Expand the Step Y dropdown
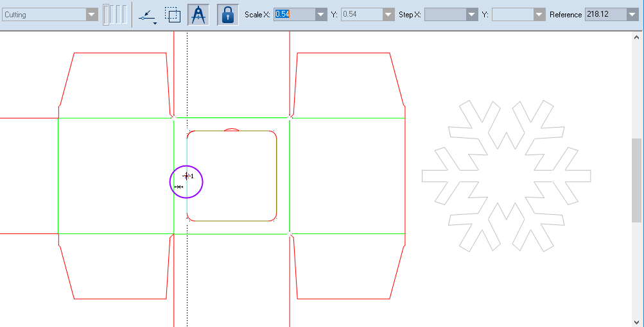 pos(539,15)
